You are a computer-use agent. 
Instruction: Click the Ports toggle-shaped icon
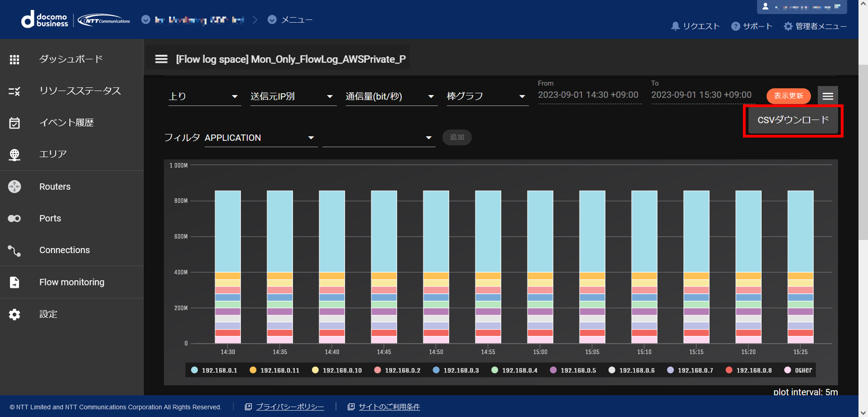[14, 218]
